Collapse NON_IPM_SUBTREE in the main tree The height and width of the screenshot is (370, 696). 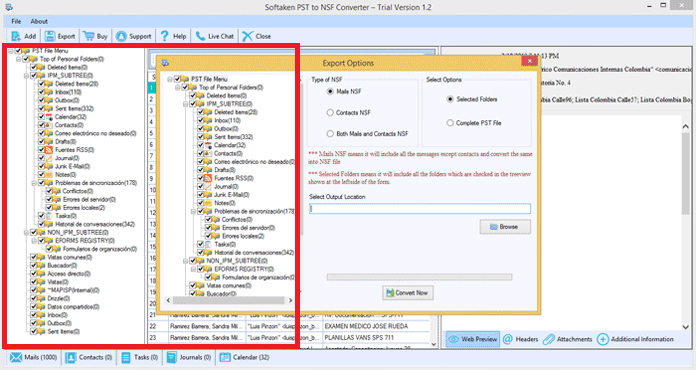[26, 232]
